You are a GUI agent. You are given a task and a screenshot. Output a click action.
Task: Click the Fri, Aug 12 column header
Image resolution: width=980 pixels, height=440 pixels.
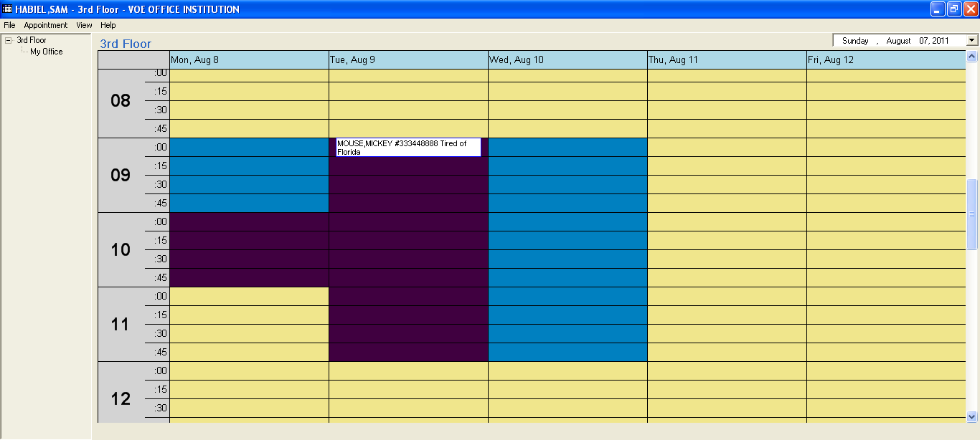point(886,59)
